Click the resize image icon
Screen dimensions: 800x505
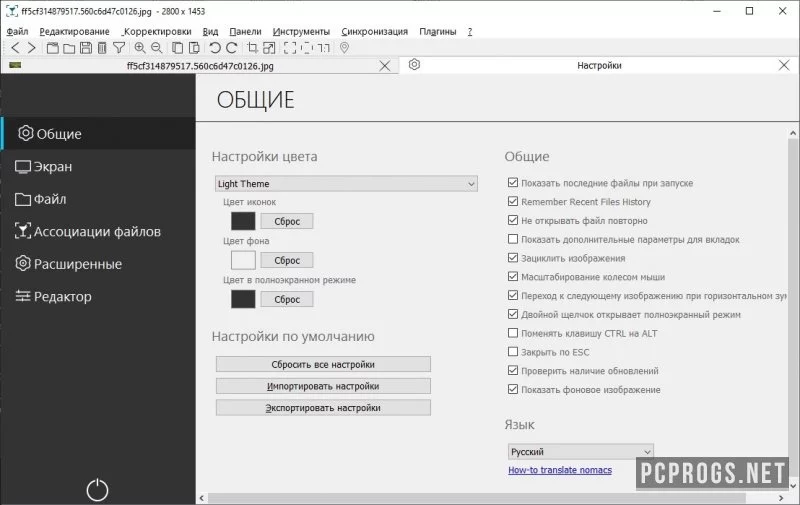[x=269, y=48]
